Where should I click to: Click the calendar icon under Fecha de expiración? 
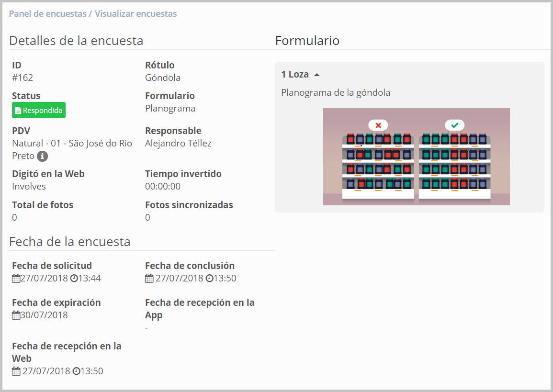point(16,315)
